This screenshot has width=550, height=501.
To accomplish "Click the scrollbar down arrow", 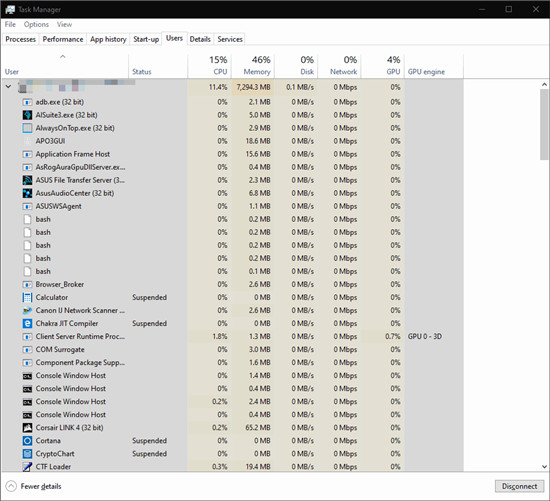I will tap(544, 467).
